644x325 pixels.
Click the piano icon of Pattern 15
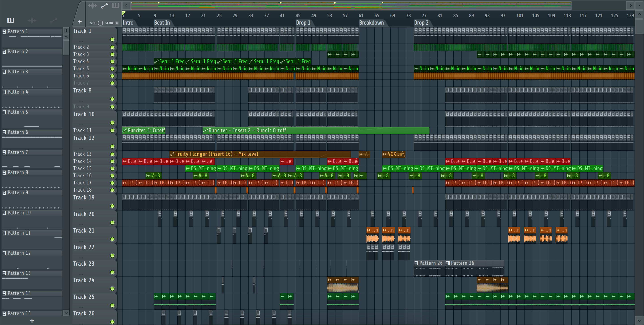[4, 314]
